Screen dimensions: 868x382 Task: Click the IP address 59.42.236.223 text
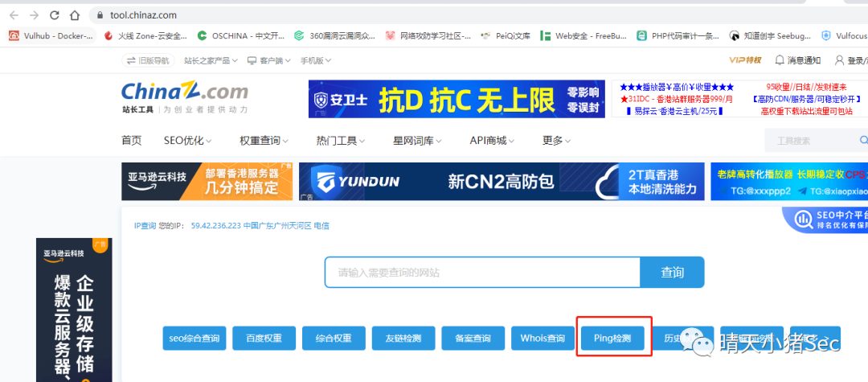(216, 225)
